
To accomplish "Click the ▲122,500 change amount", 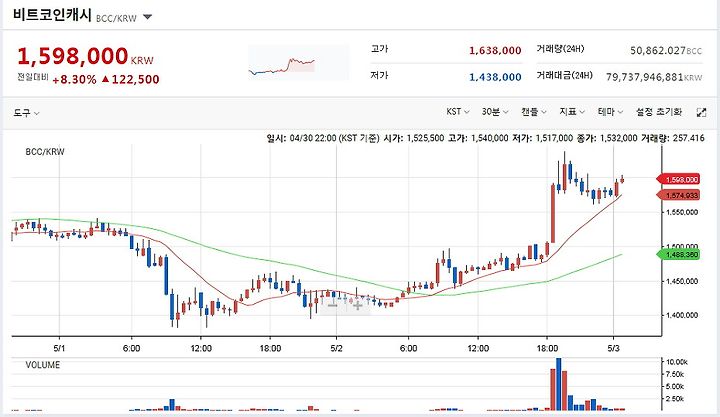I will 130,79.
